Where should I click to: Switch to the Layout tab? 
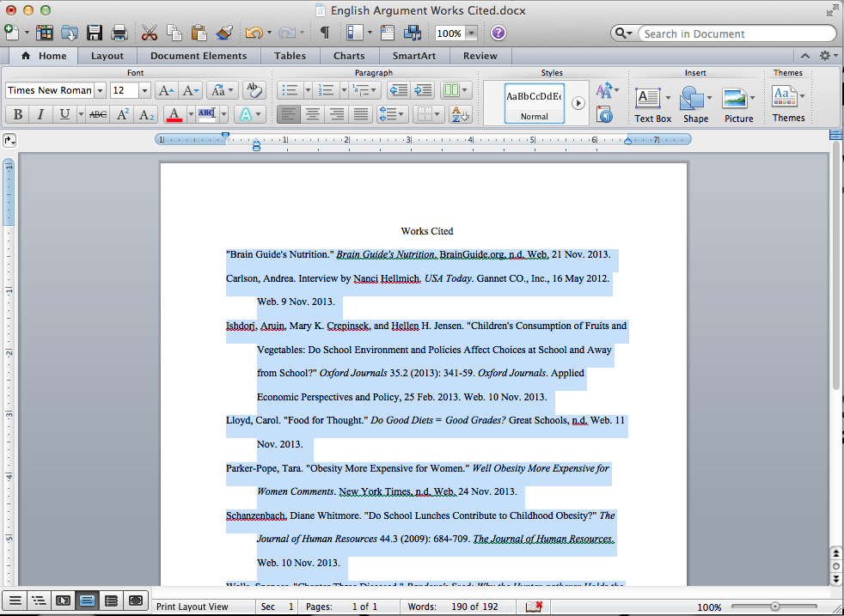click(x=107, y=56)
